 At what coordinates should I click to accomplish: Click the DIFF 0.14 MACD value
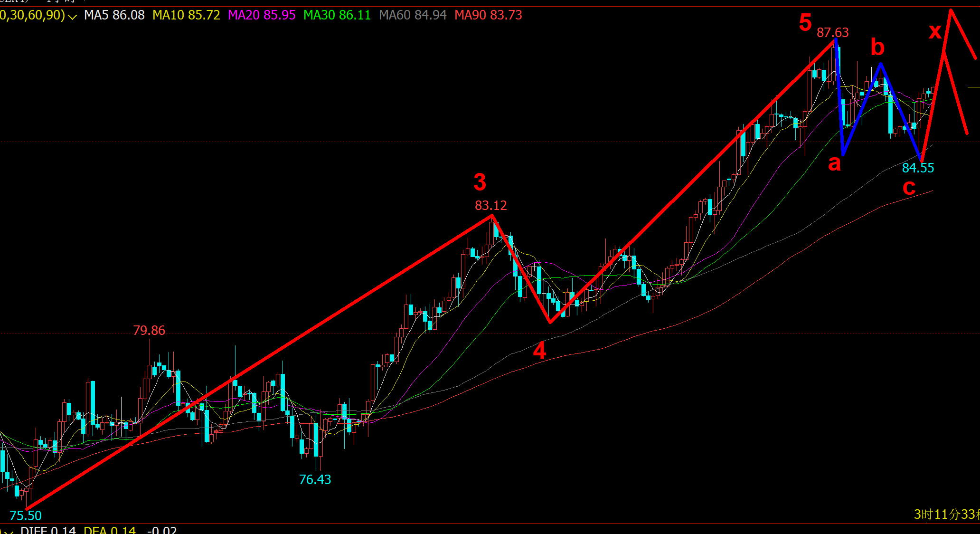pyautogui.click(x=48, y=530)
